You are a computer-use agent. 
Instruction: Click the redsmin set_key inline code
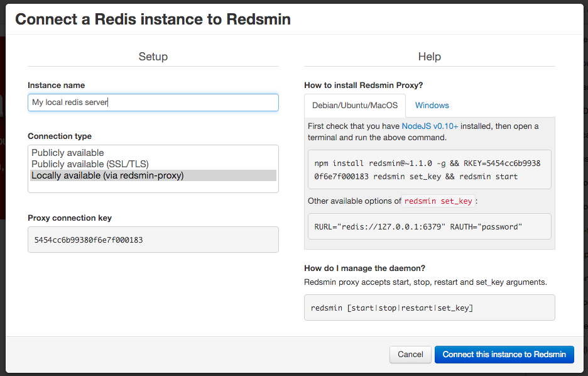tap(438, 201)
